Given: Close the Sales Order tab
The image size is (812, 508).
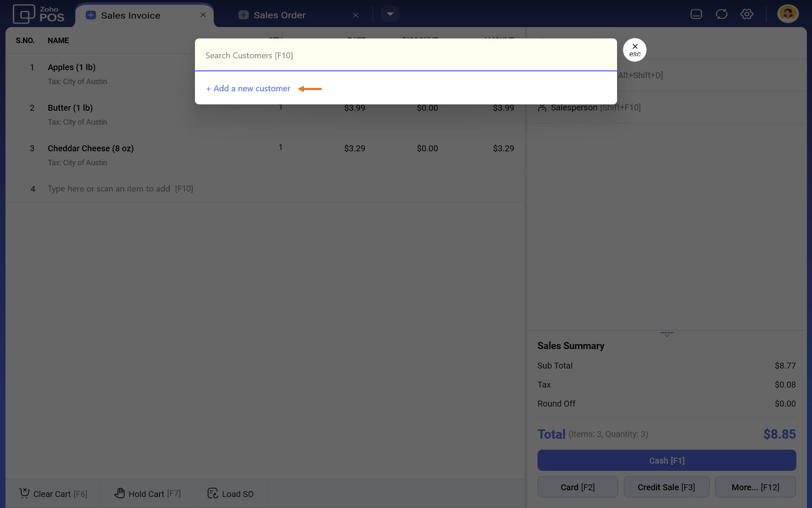Looking at the screenshot, I should [356, 15].
